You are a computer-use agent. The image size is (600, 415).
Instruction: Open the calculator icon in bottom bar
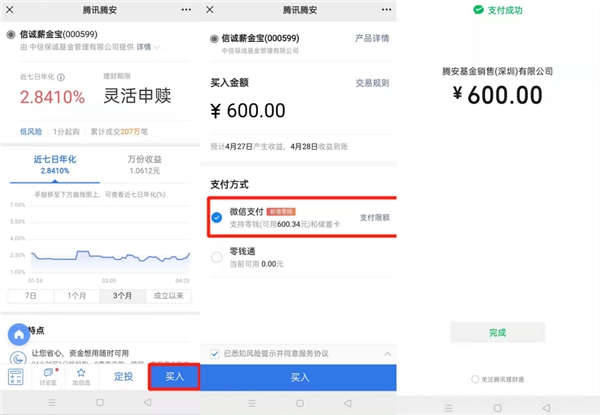pyautogui.click(x=16, y=377)
